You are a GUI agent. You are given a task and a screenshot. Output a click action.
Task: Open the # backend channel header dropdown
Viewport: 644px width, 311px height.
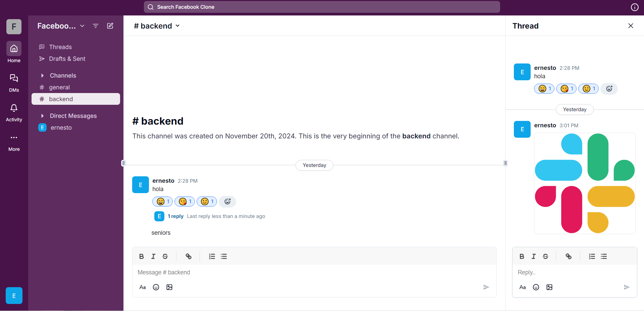(x=157, y=26)
